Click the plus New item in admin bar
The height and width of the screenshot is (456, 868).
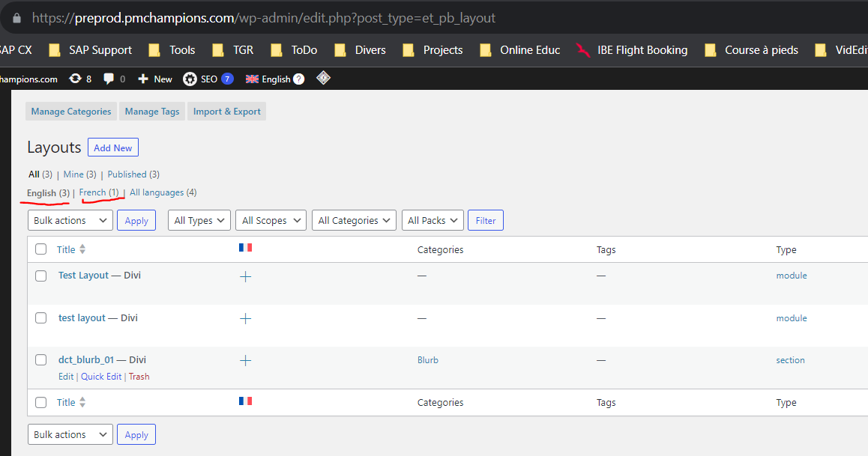[155, 79]
